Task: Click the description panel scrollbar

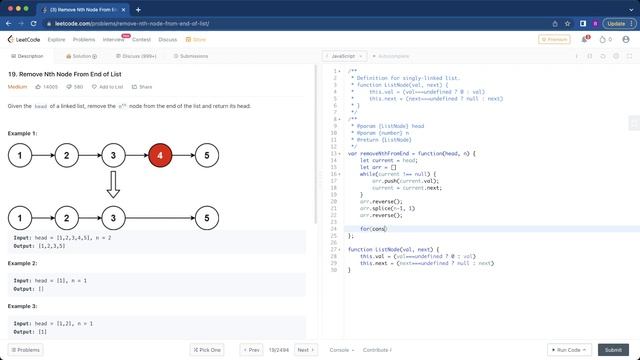Action: click(315, 144)
